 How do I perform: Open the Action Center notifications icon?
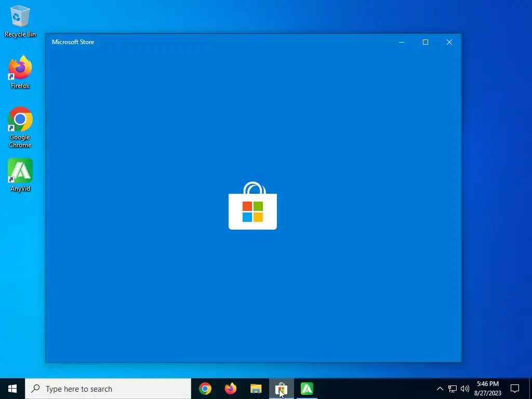(515, 389)
